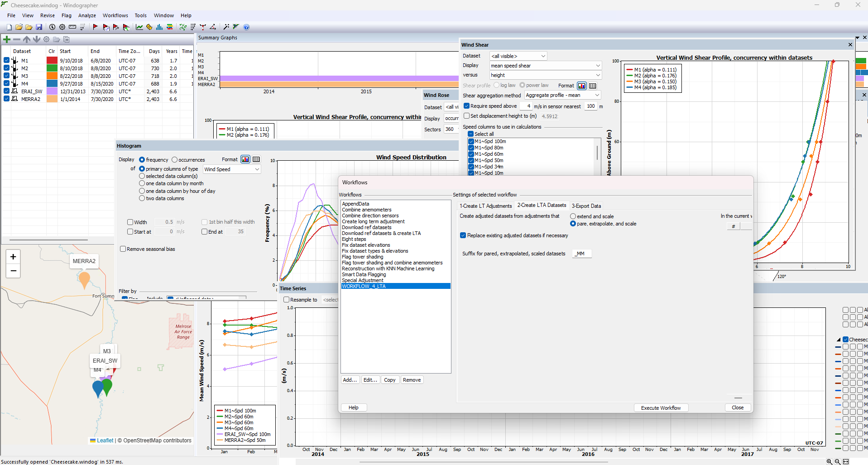Uncheck the M3 dataset visibility checkbox
Image resolution: width=868 pixels, height=465 pixels.
[6, 76]
